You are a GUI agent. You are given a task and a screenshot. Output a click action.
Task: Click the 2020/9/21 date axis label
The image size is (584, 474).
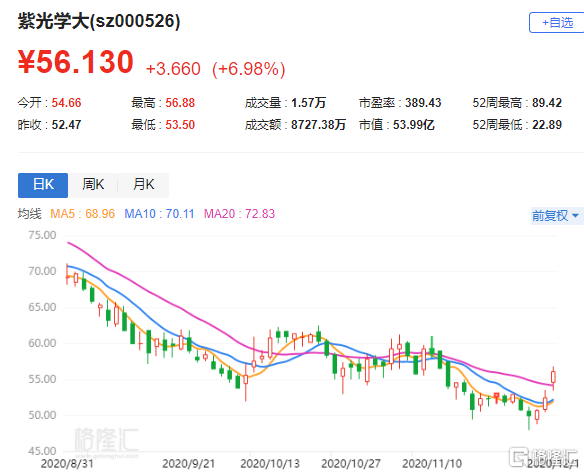[188, 464]
